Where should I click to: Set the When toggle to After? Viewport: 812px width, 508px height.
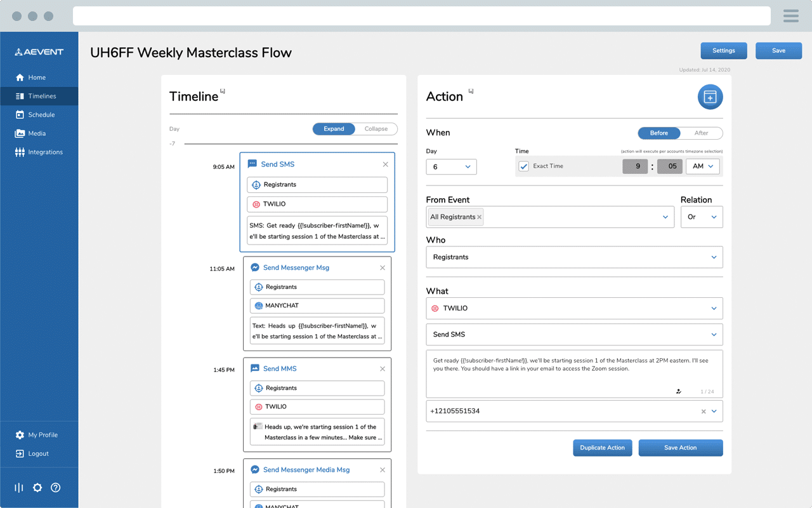click(x=701, y=133)
